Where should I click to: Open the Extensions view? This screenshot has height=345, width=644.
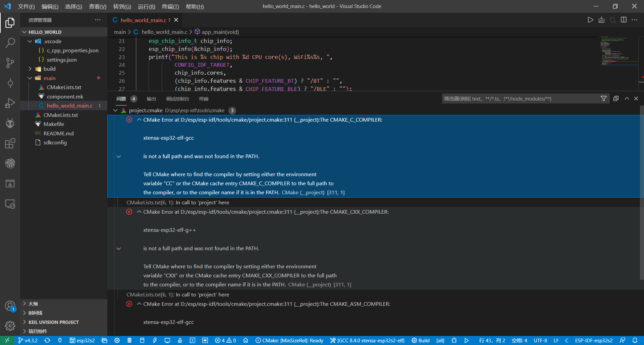tap(10, 143)
